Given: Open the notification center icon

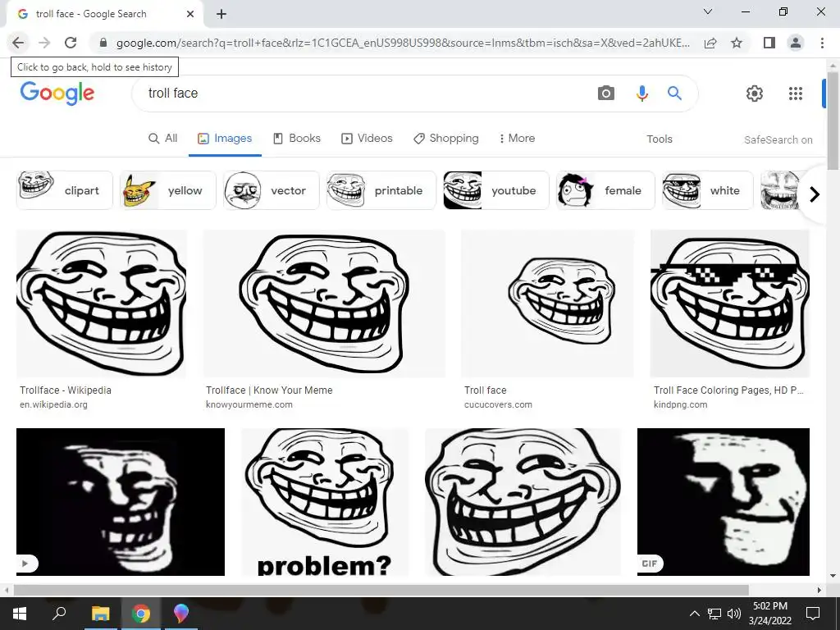Looking at the screenshot, I should click(813, 614).
